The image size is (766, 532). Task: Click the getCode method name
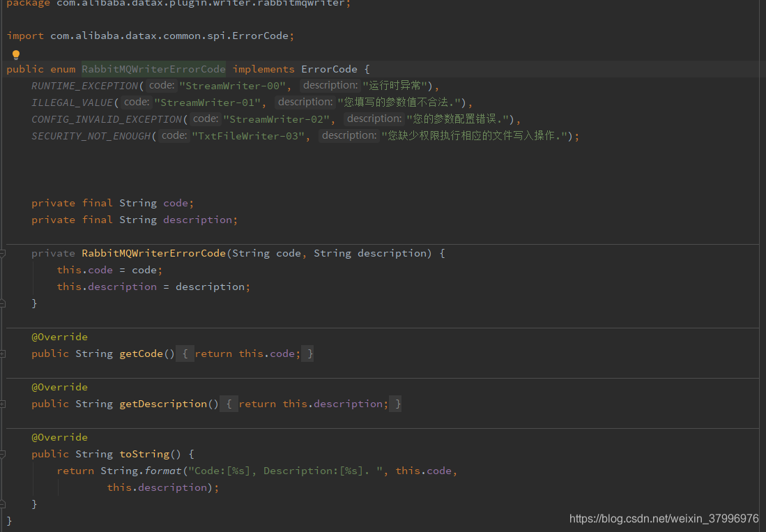(141, 354)
